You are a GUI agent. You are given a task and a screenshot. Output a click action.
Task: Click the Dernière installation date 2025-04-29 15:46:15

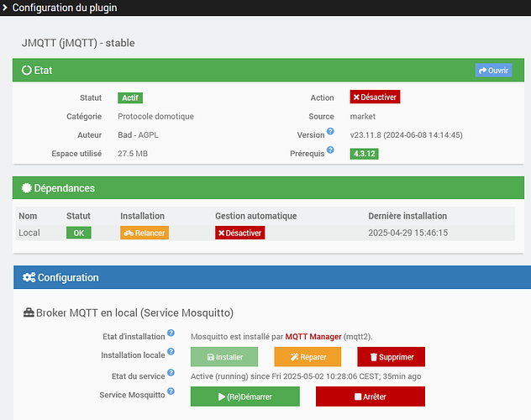[408, 233]
